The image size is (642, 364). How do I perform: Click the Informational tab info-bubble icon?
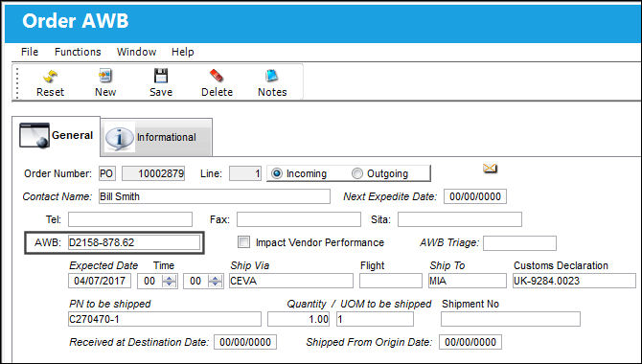[x=120, y=138]
